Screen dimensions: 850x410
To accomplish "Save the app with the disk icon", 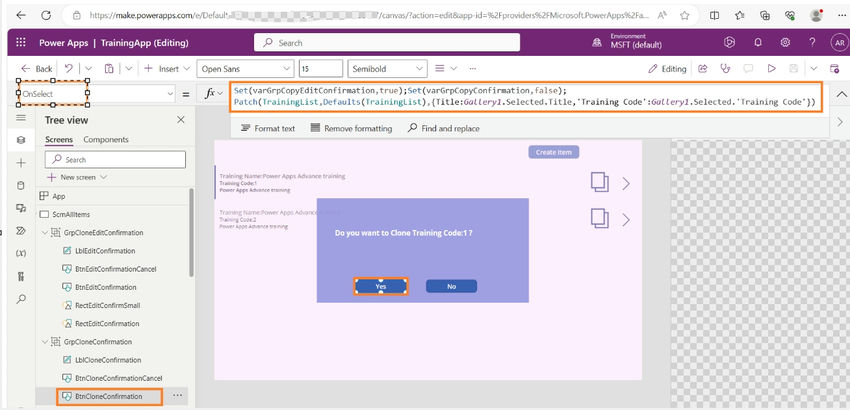I will click(x=794, y=68).
